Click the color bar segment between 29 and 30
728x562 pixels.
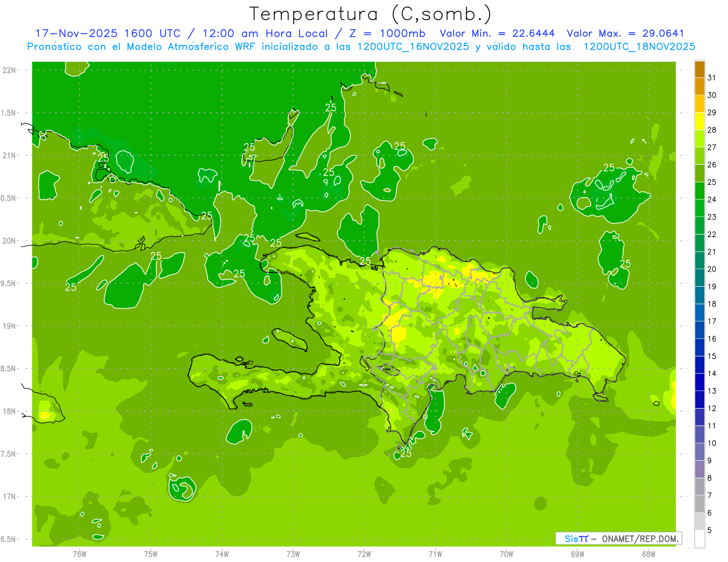pyautogui.click(x=699, y=104)
